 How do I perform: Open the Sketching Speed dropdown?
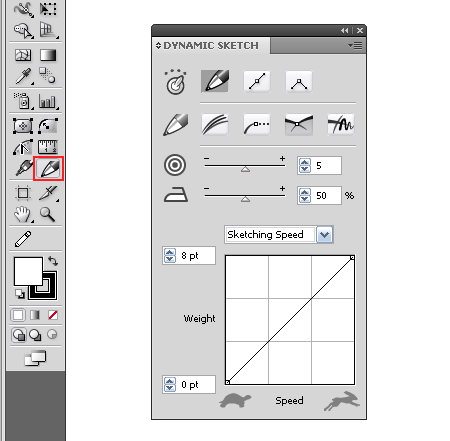[x=324, y=235]
